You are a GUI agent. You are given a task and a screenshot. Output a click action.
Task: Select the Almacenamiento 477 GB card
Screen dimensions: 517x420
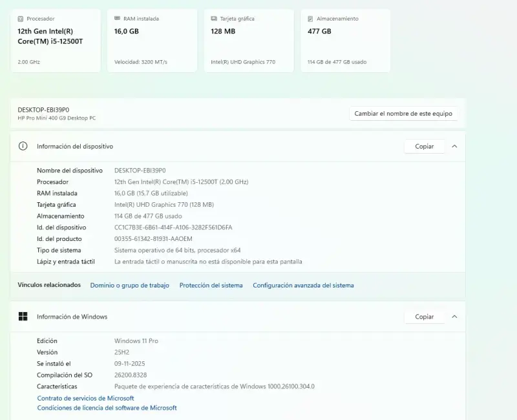tap(345, 41)
